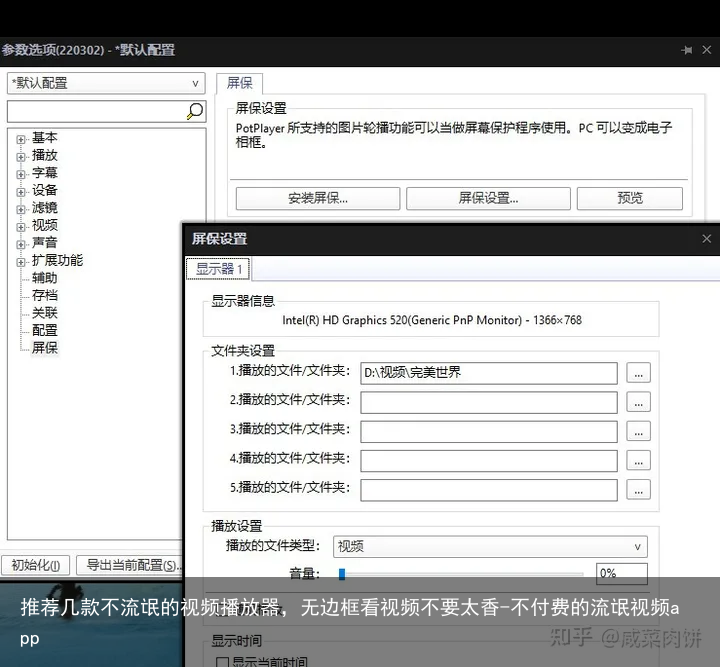Browse for folder in row 5
720x667 pixels.
[x=638, y=489]
